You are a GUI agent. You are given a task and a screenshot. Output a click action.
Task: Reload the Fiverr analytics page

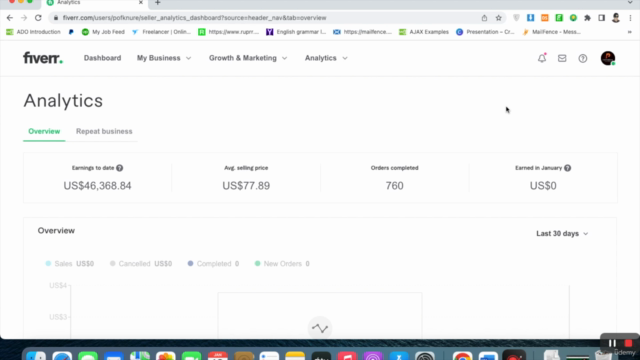click(38, 18)
